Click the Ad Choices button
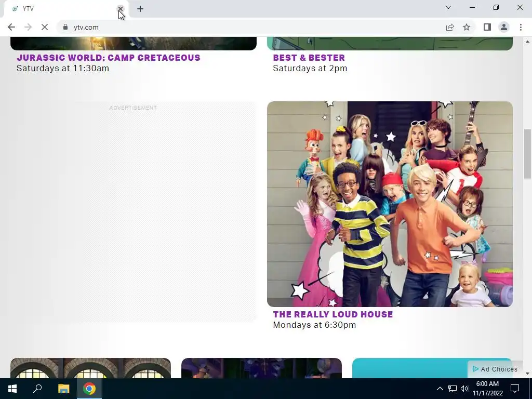The image size is (532, 399). (495, 369)
